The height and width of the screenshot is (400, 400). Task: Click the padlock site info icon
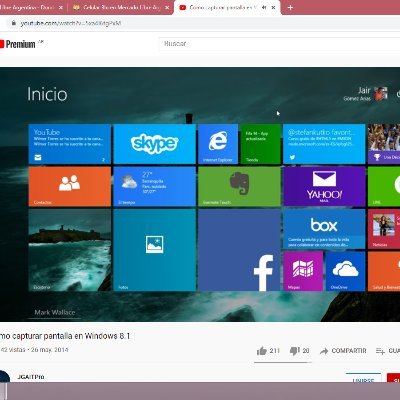pyautogui.click(x=14, y=23)
